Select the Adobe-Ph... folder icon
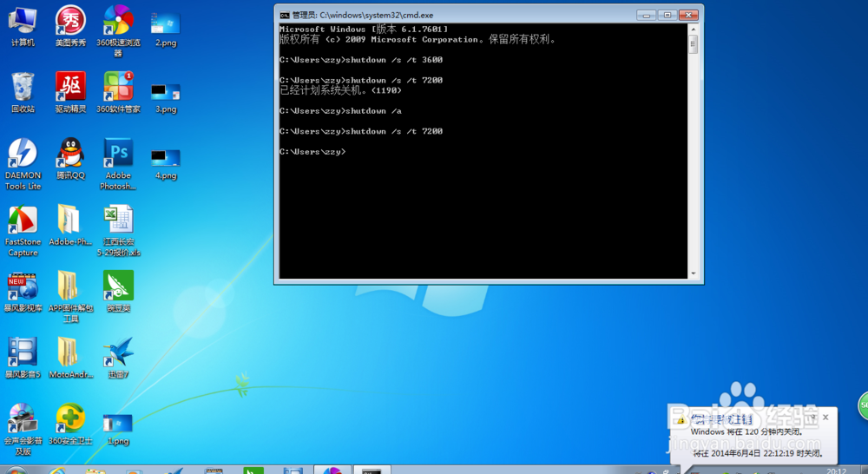Screen dimensions: 868x474 tap(70, 226)
